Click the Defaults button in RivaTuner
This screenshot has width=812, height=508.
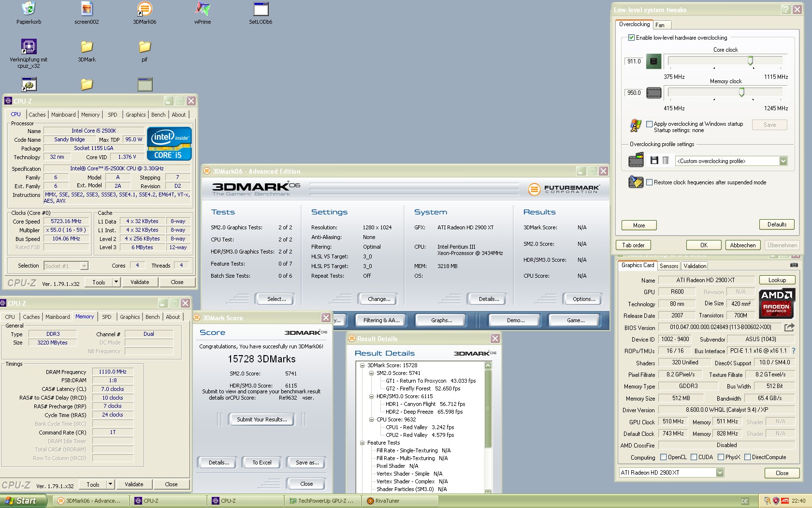click(x=777, y=224)
